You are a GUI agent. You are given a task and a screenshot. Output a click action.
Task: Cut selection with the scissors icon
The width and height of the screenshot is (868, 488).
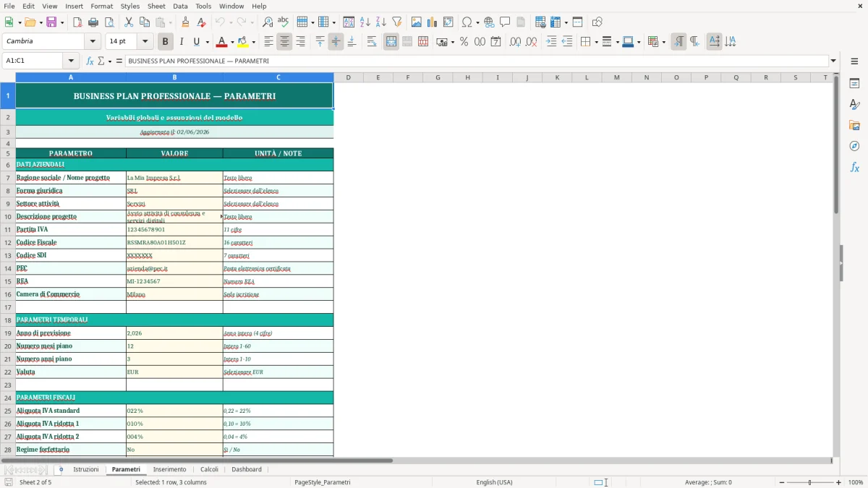(129, 22)
